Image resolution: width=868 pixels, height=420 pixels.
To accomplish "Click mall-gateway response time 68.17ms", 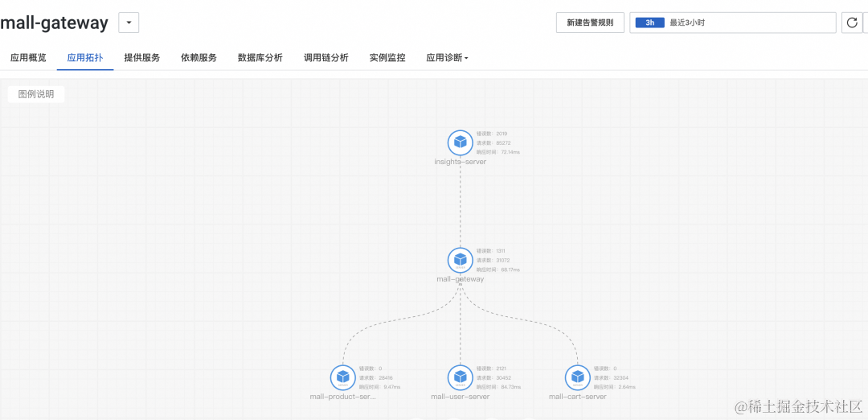I will 498,270.
